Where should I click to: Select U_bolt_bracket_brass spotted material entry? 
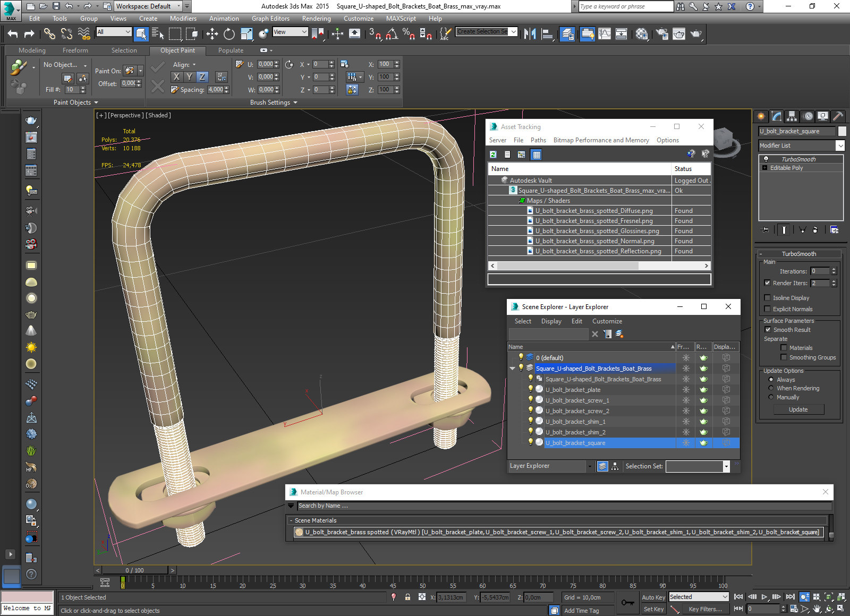point(558,532)
